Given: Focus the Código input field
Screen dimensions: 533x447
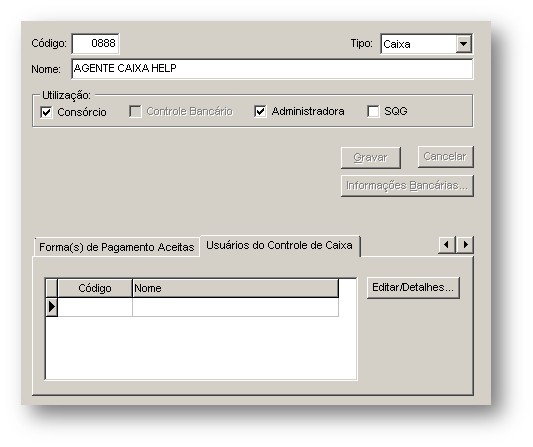Looking at the screenshot, I should point(96,44).
